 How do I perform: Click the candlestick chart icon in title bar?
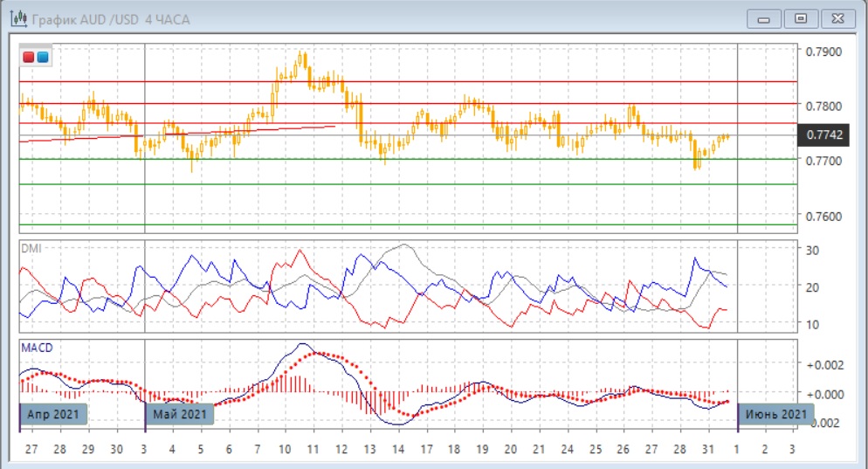(x=17, y=18)
